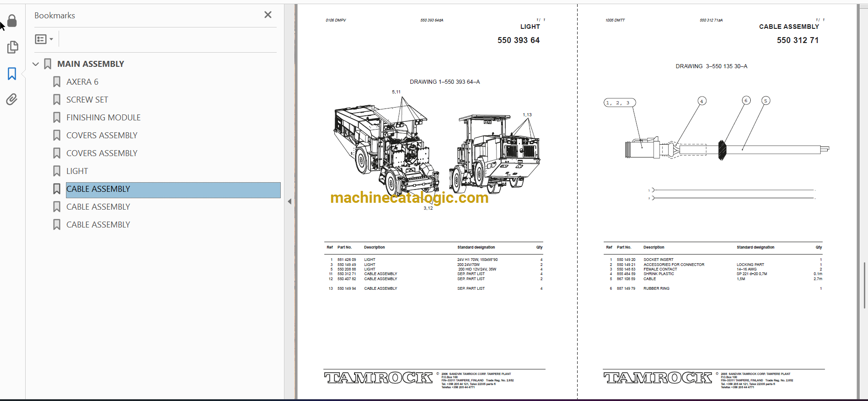Go to the SCREW SET bookmark
This screenshot has height=401, width=868.
point(87,100)
